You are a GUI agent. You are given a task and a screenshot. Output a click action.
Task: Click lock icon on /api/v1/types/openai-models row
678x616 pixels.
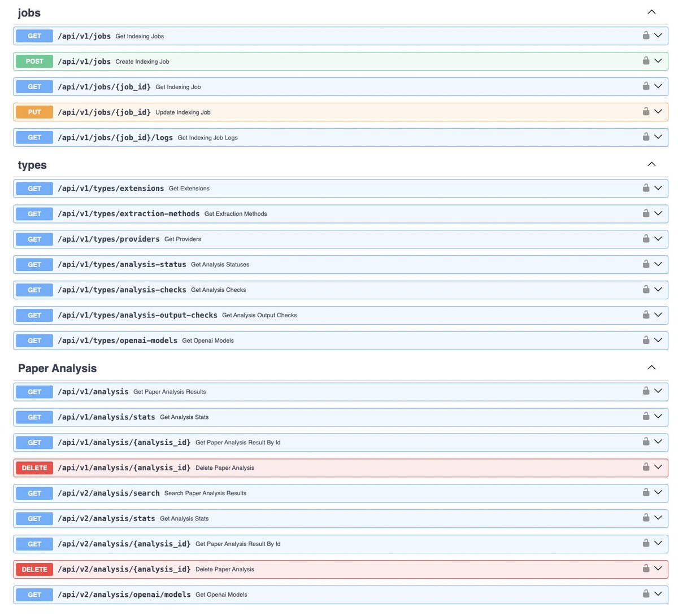pyautogui.click(x=646, y=340)
